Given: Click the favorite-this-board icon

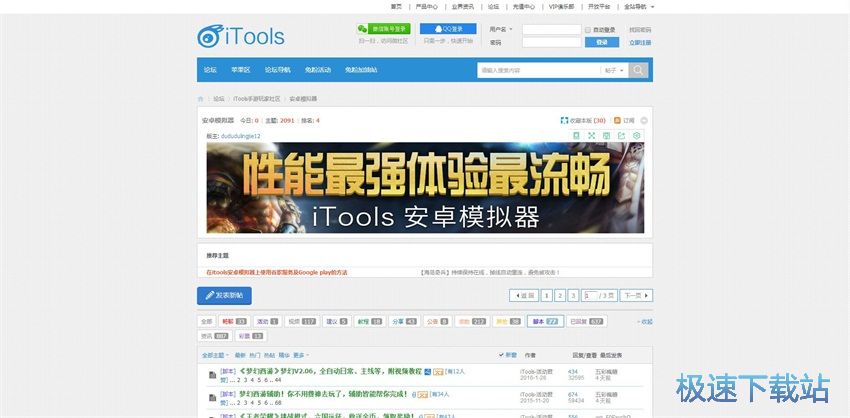Looking at the screenshot, I should (564, 120).
